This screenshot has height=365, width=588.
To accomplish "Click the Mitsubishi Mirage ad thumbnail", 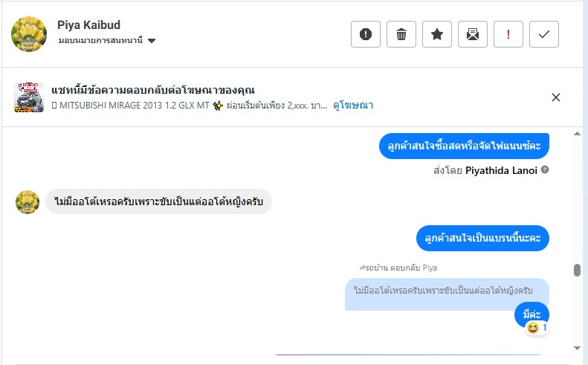I will coord(29,97).
